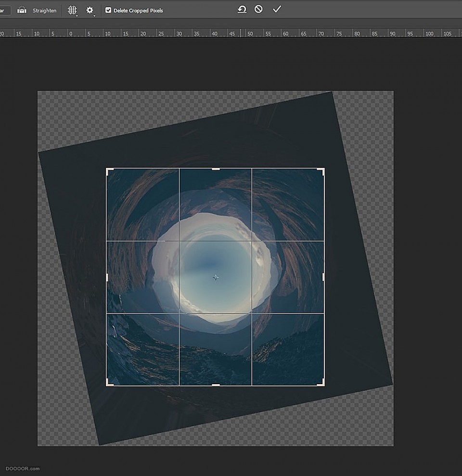Screen dimensions: 462x476
Task: Cancel the crop using the prohibition icon
Action: tap(258, 9)
